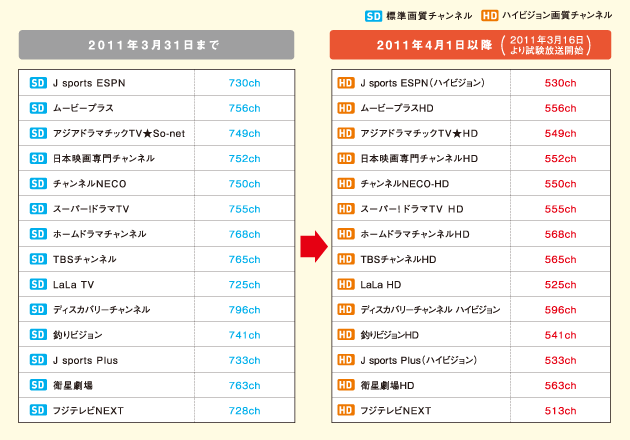The image size is (630, 440).
Task: Select the 541ch channel number
Action: coord(560,335)
